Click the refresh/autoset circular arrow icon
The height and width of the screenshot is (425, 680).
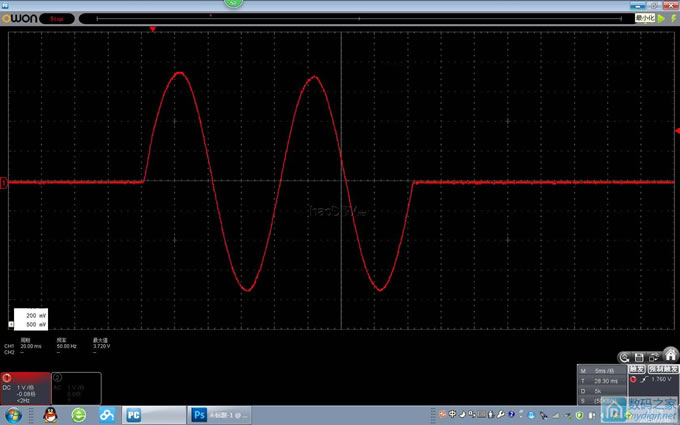pos(624,356)
